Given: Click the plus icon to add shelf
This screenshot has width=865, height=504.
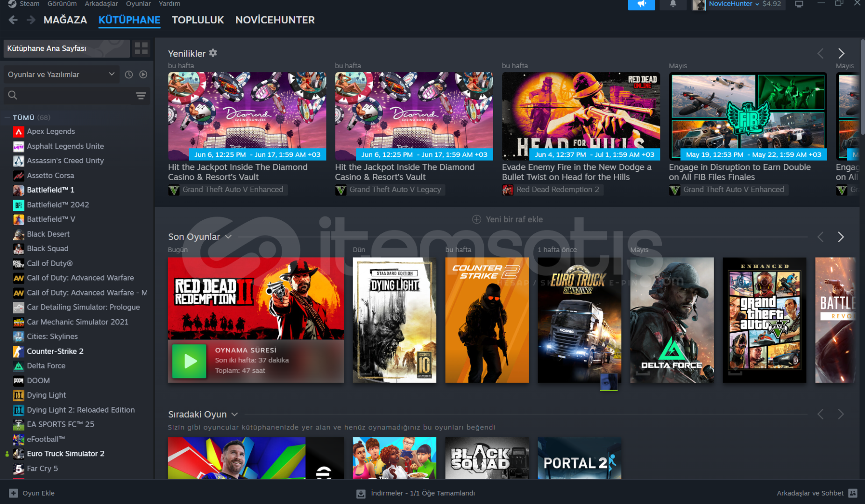Looking at the screenshot, I should 477,219.
